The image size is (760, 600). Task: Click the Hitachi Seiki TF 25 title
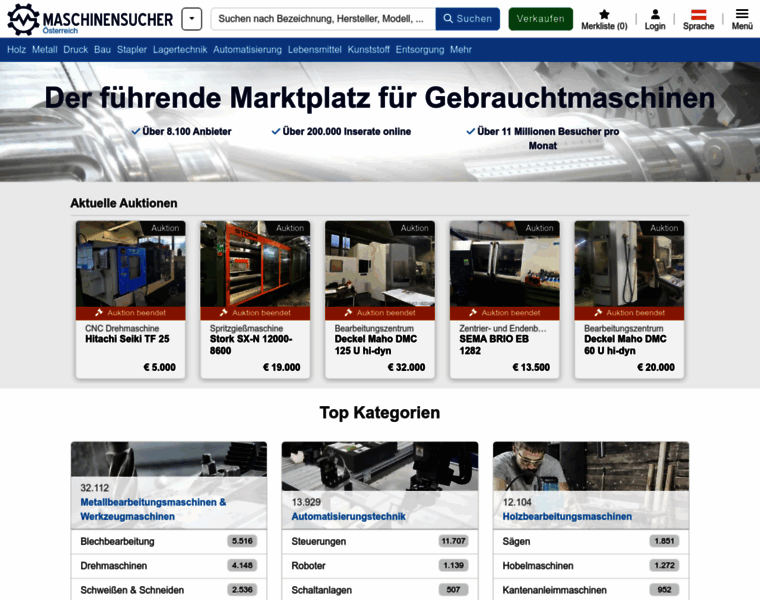pyautogui.click(x=127, y=339)
